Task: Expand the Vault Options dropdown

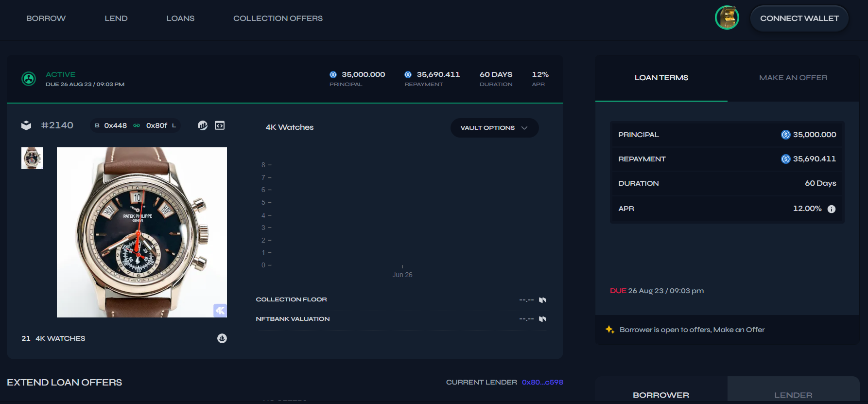Action: pos(494,128)
